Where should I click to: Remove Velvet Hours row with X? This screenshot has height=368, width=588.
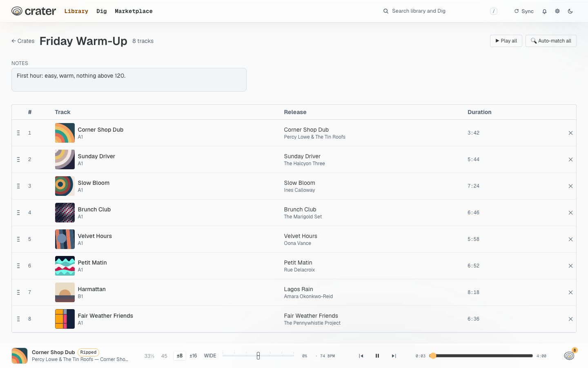click(x=570, y=239)
